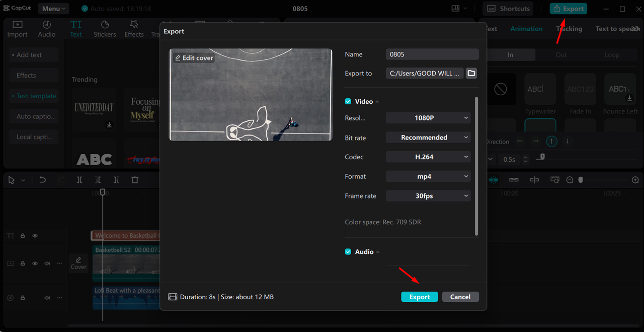The height and width of the screenshot is (332, 644).
Task: Select the None animation icon
Action: click(x=500, y=89)
